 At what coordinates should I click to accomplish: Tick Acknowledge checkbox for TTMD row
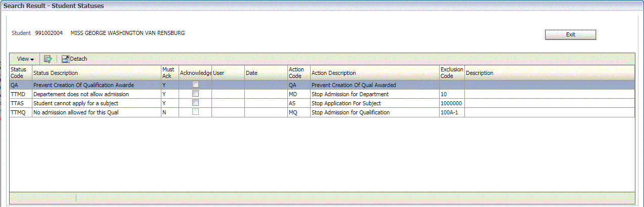click(x=195, y=94)
